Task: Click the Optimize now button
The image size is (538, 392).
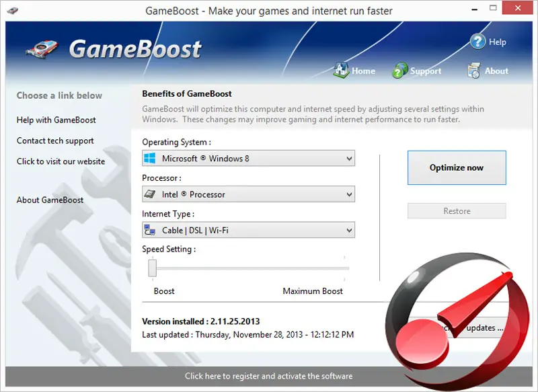Action: tap(457, 167)
